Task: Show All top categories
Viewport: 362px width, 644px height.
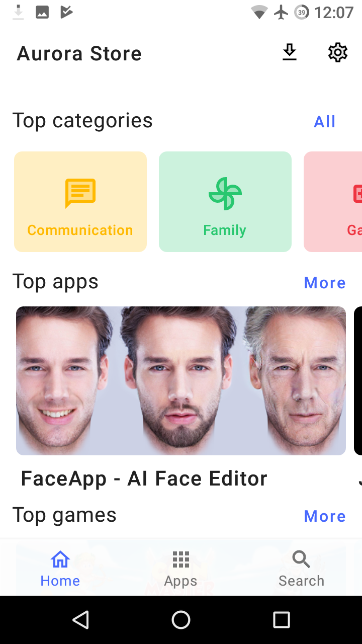Action: [x=325, y=122]
